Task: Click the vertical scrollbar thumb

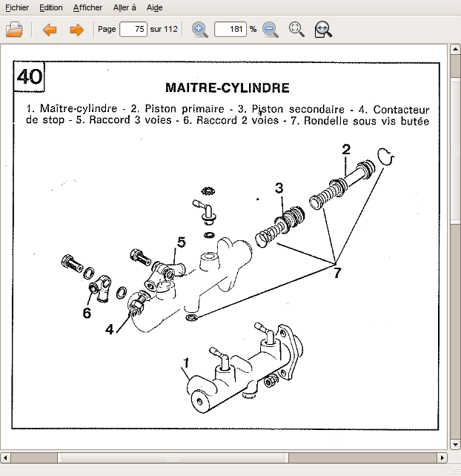Action: tap(455, 151)
